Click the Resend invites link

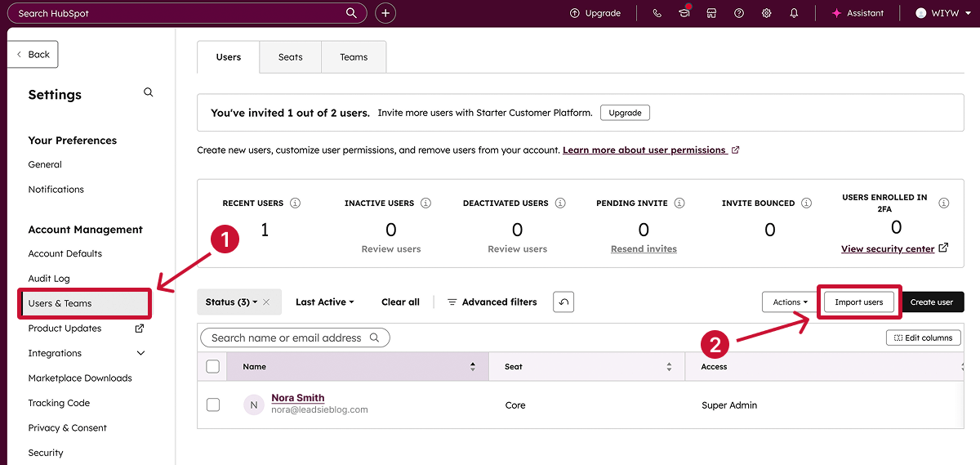pos(644,248)
